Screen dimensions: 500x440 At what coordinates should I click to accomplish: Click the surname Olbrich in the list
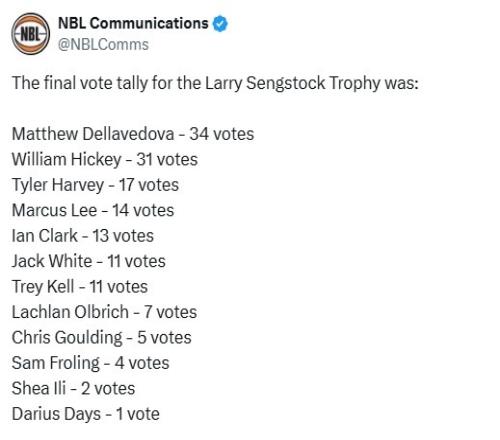(x=101, y=312)
